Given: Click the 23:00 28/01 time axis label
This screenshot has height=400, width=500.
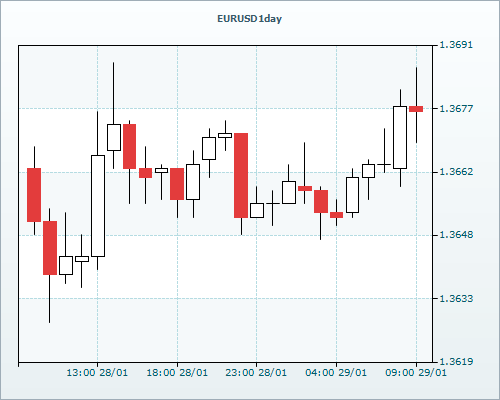Looking at the screenshot, I should tap(256, 373).
